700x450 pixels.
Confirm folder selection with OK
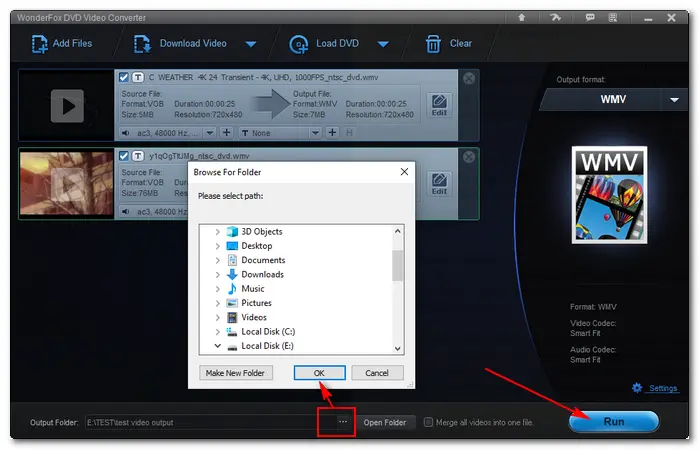[319, 373]
